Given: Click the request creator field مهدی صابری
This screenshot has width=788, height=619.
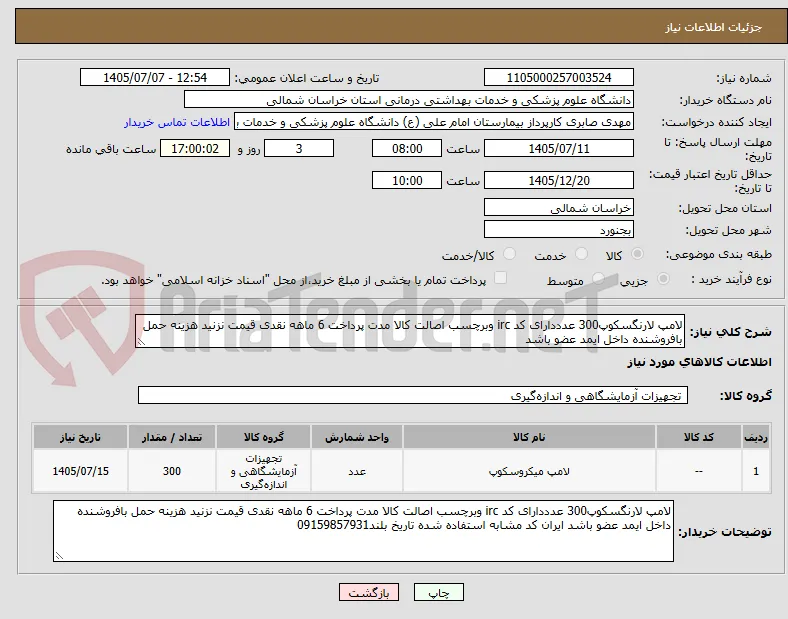Looking at the screenshot, I should click(x=434, y=122).
